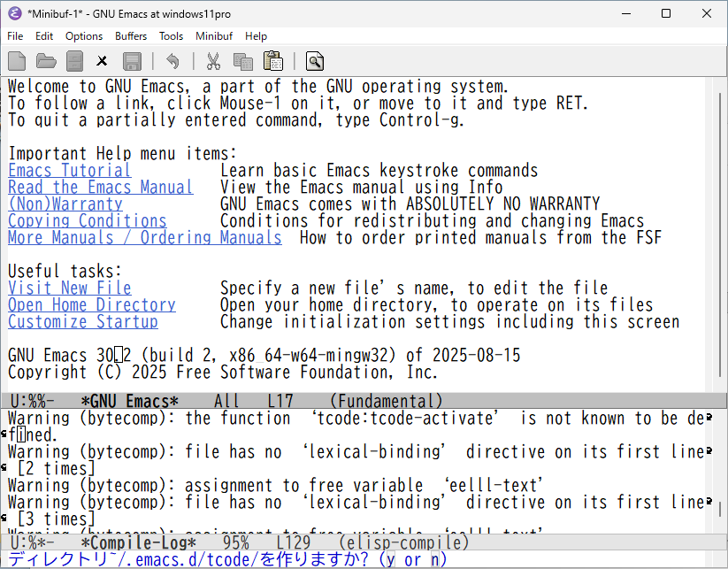The height and width of the screenshot is (569, 728).
Task: Save the buffer with the floppy icon
Action: (x=132, y=61)
